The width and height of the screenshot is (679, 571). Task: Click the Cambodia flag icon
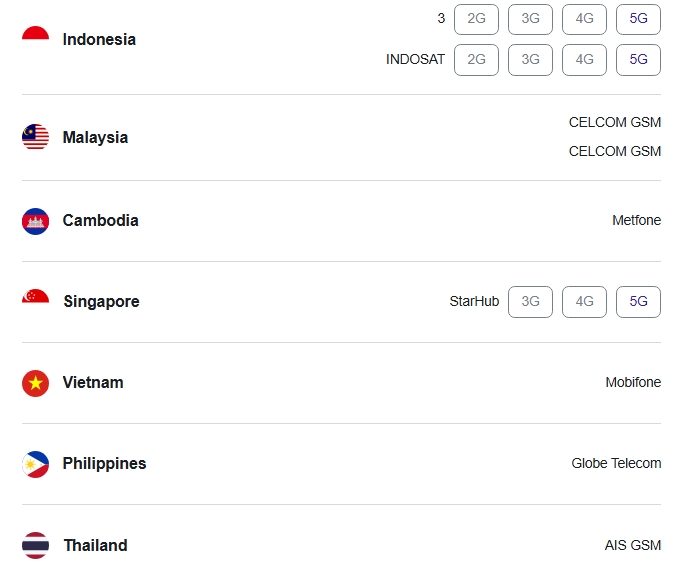pos(36,221)
